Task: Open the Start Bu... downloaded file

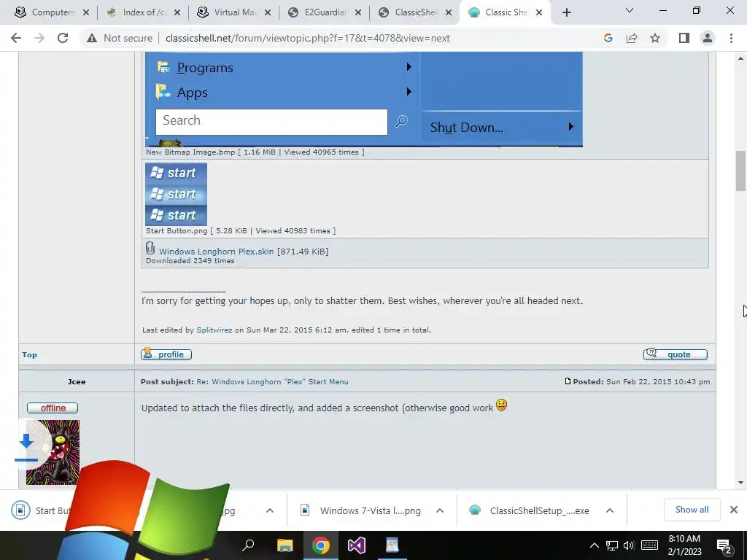Action: tap(41, 510)
